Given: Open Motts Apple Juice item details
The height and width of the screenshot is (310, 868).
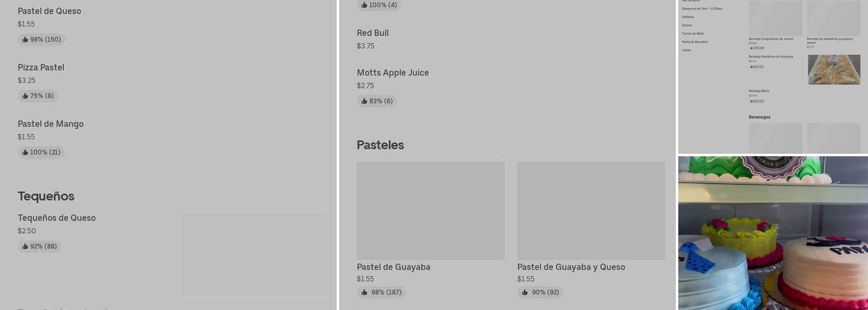Looking at the screenshot, I should click(392, 73).
